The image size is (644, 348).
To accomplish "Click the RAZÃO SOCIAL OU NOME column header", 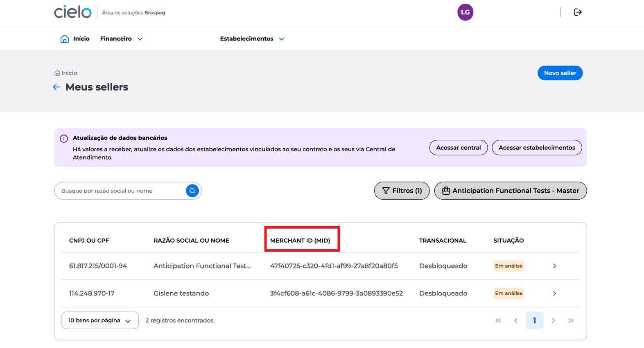I will click(x=191, y=241).
